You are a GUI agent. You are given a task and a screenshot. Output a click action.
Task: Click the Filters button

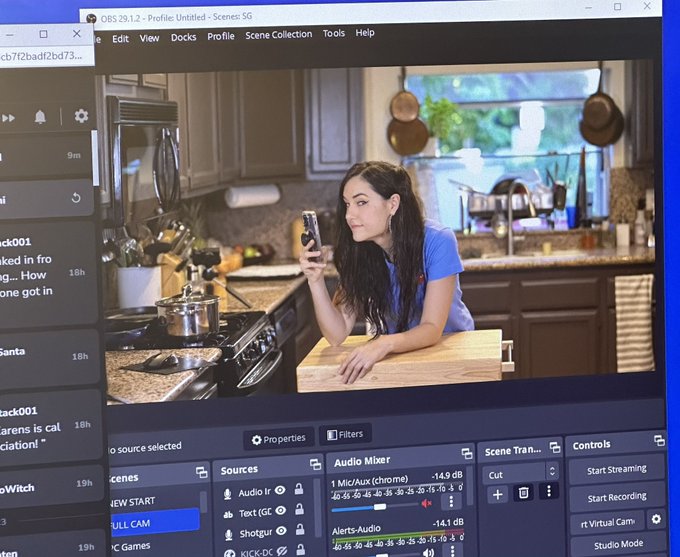345,435
